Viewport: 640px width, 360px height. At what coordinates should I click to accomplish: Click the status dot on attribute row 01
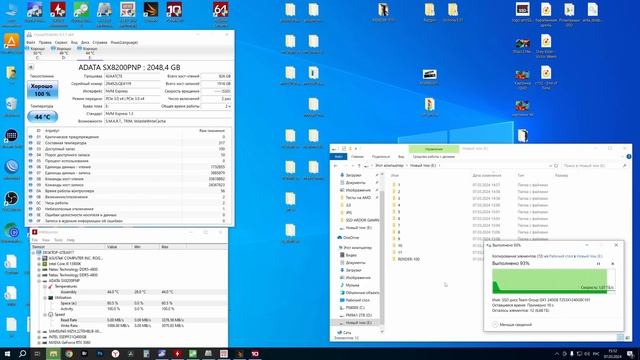pos(31,137)
